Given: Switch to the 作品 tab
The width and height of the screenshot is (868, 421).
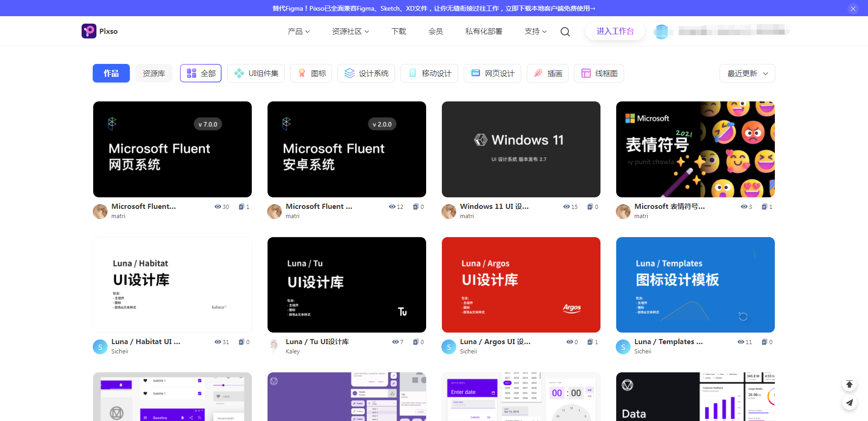Looking at the screenshot, I should (x=111, y=73).
